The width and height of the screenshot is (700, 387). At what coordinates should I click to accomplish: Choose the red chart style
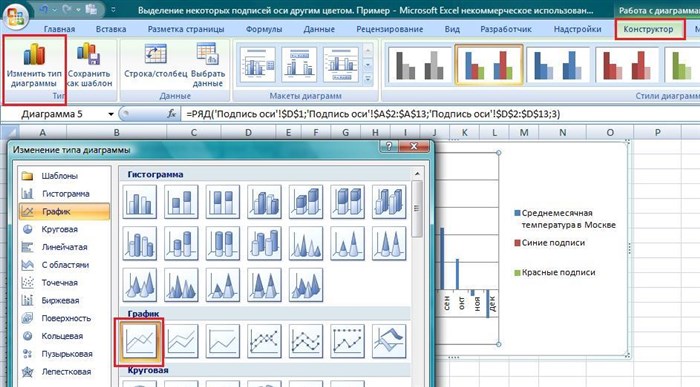(x=626, y=66)
